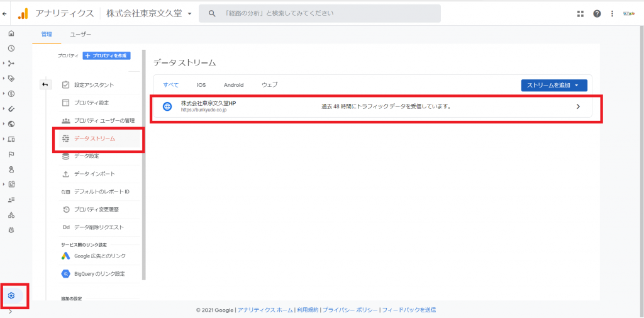Open the 株式会社東京文久堂 account dropdown
Viewport: 644px width, 318px height.
(150, 13)
